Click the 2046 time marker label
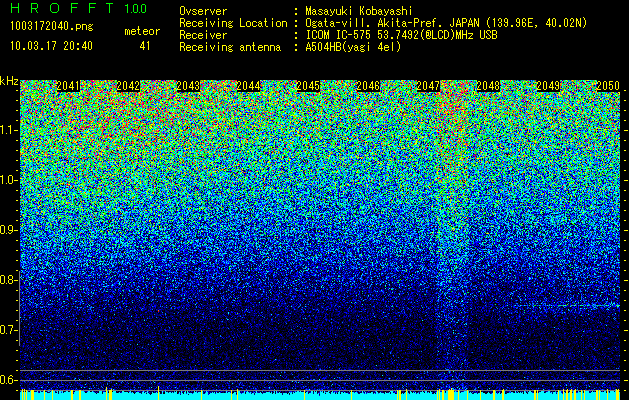 368,86
